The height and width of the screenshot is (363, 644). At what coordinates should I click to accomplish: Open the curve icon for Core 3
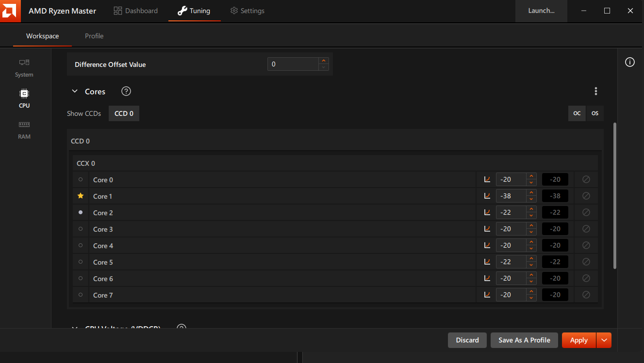(x=487, y=229)
